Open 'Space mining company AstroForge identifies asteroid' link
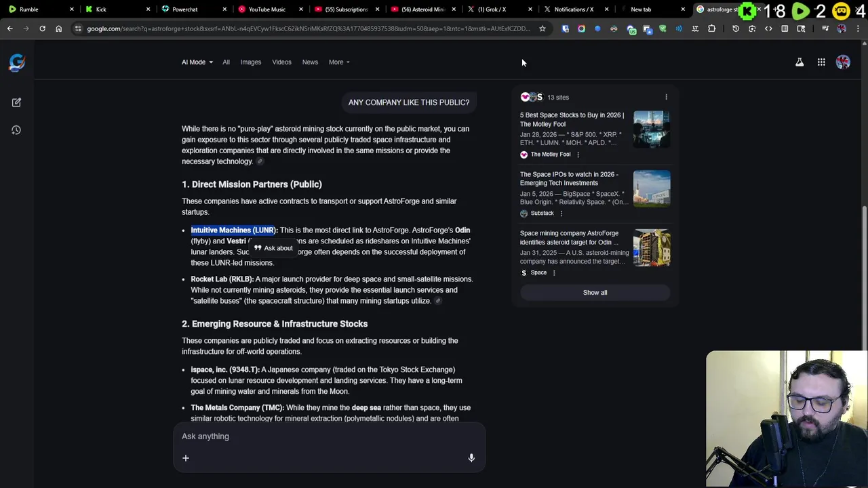Viewport: 868px width, 488px height. (x=569, y=238)
